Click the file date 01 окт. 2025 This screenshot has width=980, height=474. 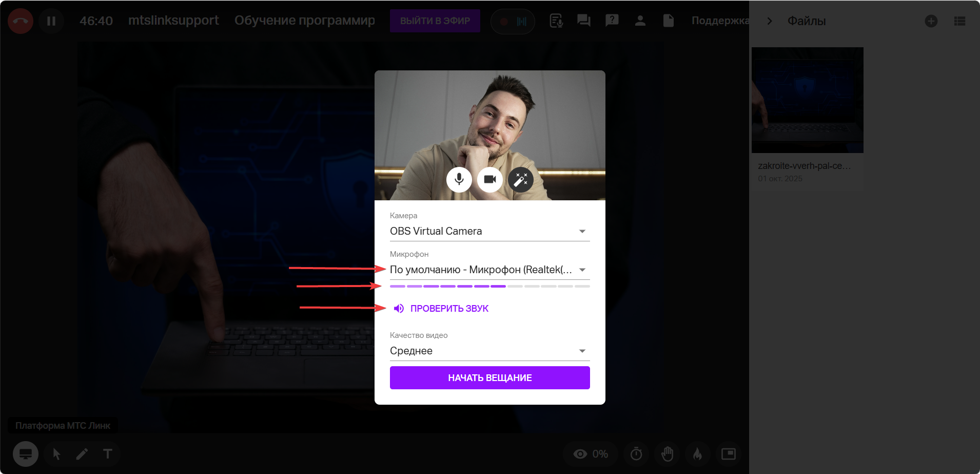780,179
